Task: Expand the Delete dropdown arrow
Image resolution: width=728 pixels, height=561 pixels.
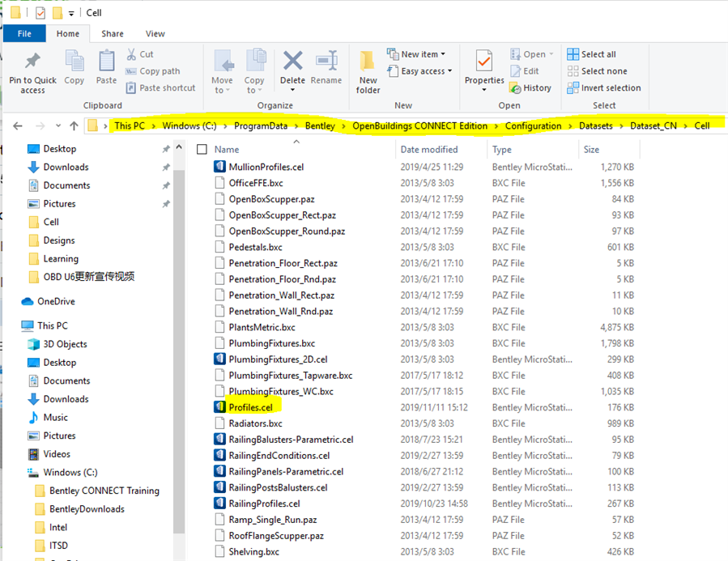Action: (293, 90)
